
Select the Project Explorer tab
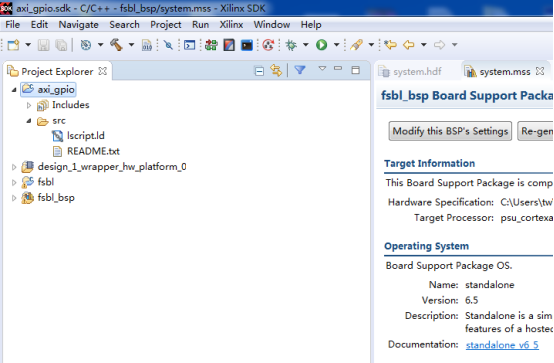57,72
